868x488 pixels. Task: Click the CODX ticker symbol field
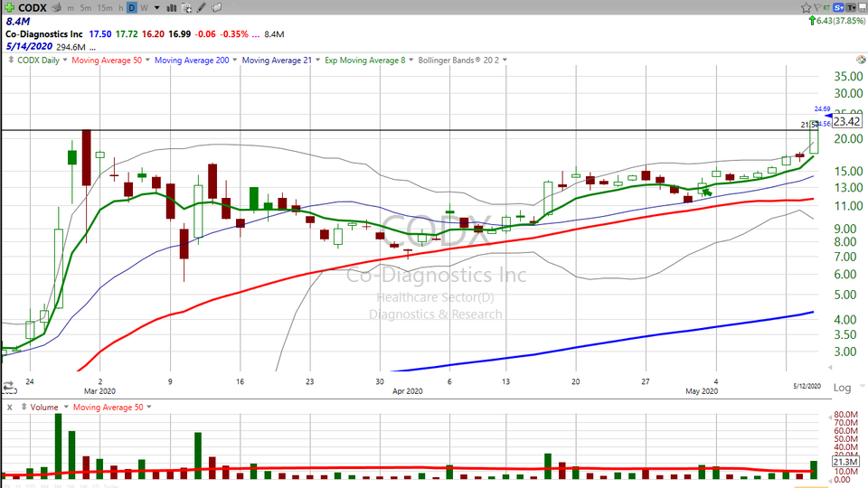tap(27, 7)
